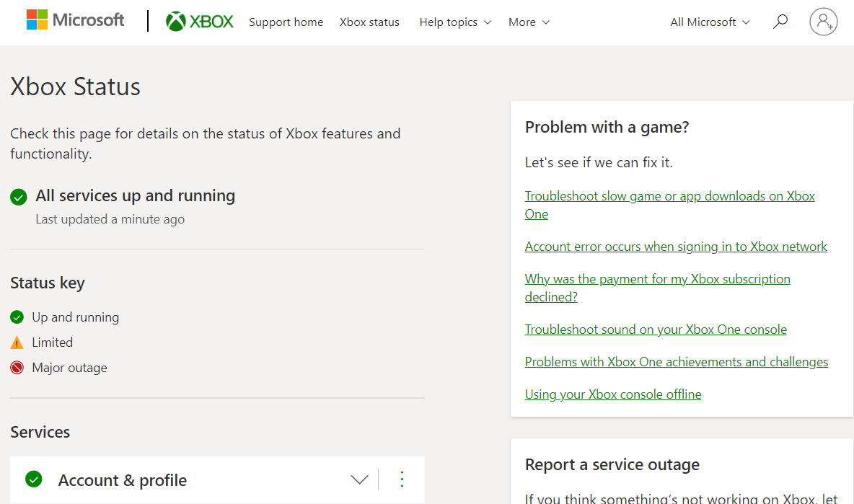Click 'Problem with a game?' heading
This screenshot has height=504, width=854.
pyautogui.click(x=607, y=128)
